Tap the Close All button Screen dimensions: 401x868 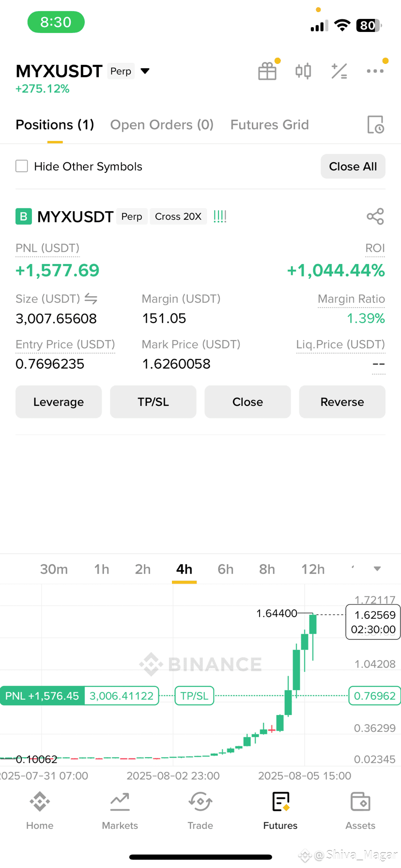point(353,166)
